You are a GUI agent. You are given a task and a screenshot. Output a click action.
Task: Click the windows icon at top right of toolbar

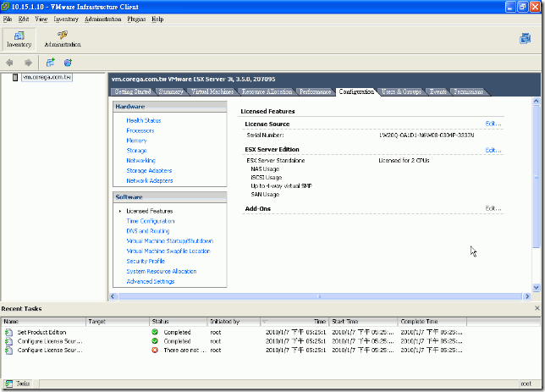526,39
